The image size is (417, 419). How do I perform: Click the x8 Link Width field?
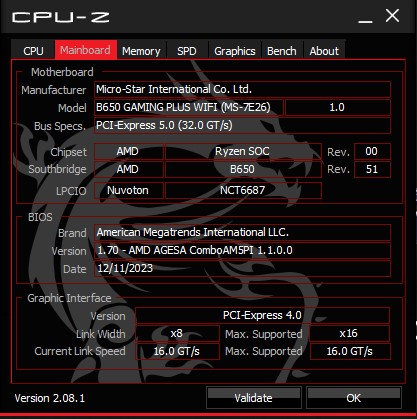(177, 333)
